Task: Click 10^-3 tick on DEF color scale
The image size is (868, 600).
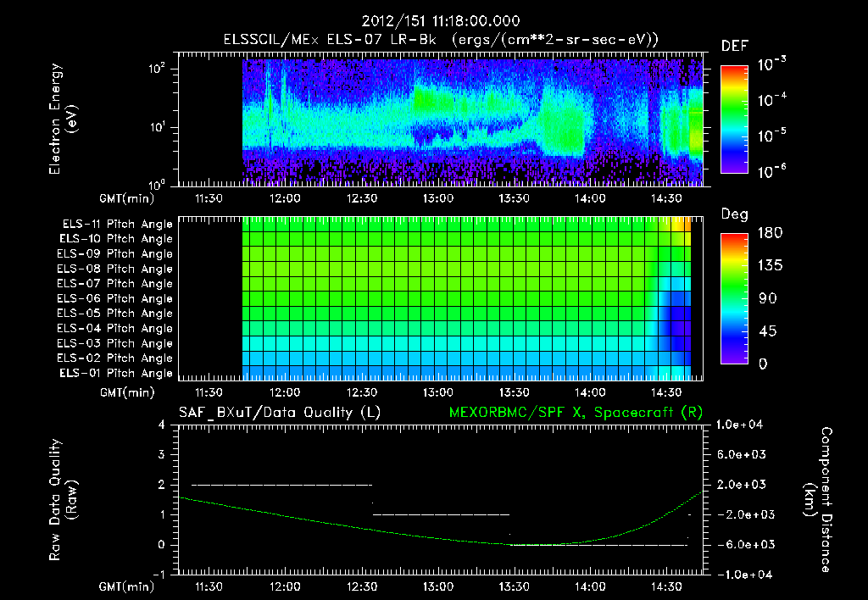Action: pos(772,64)
